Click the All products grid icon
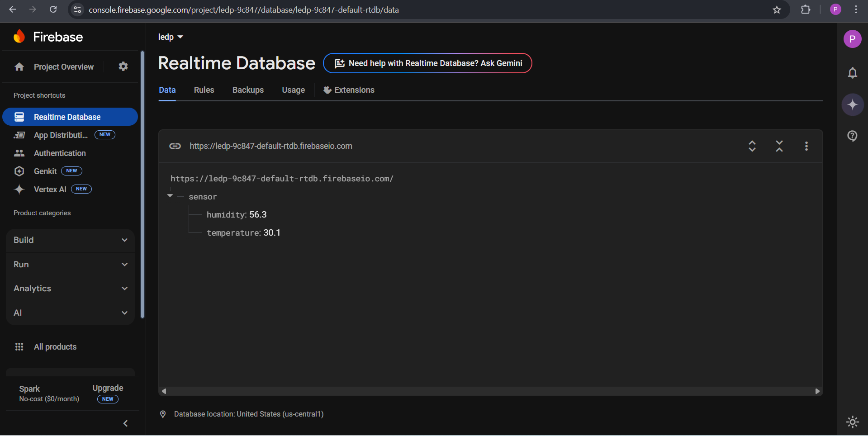 pyautogui.click(x=19, y=347)
